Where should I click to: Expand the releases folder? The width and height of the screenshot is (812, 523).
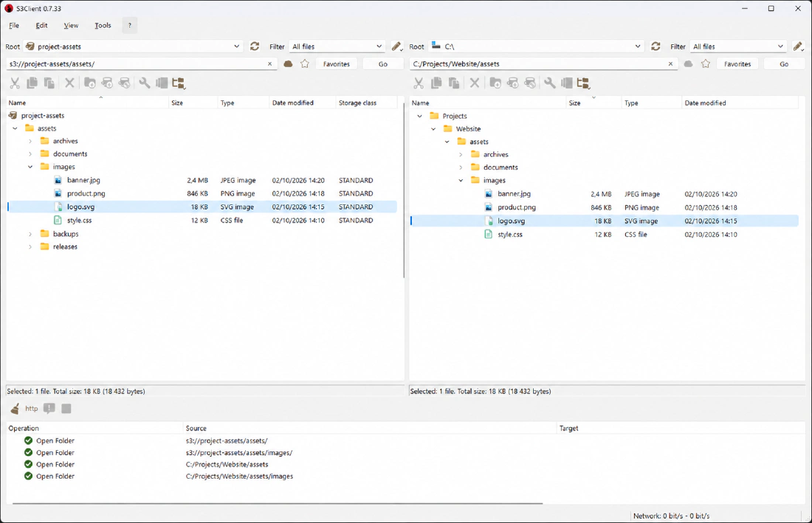(x=30, y=247)
